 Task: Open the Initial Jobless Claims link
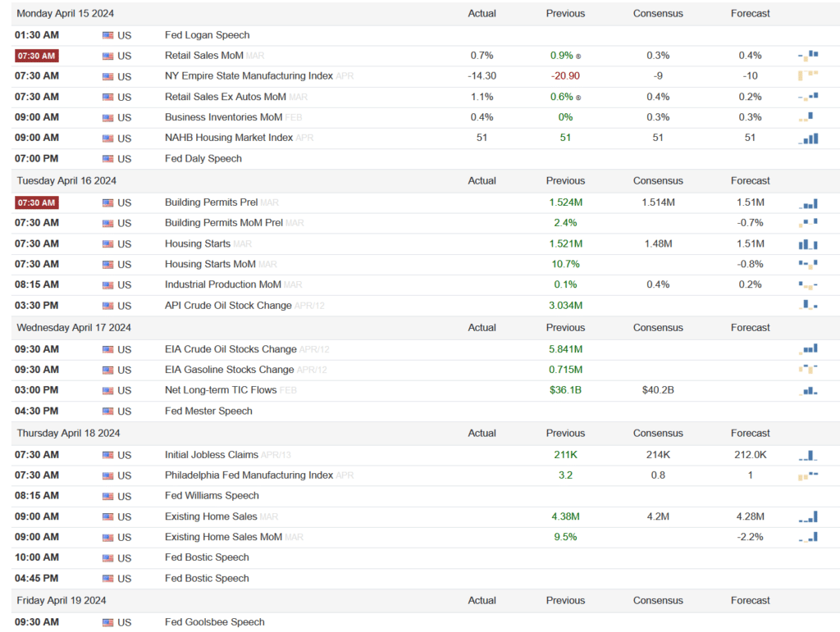click(x=212, y=454)
